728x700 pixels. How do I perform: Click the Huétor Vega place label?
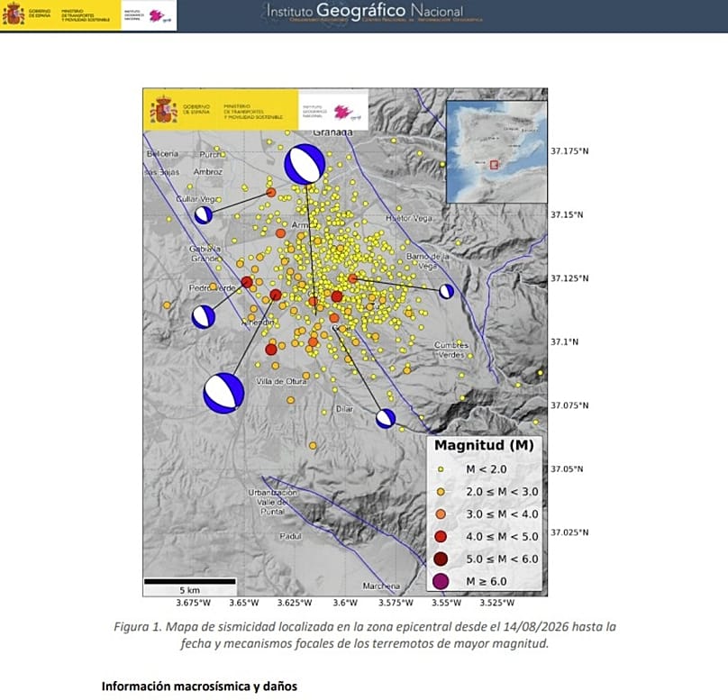(408, 218)
